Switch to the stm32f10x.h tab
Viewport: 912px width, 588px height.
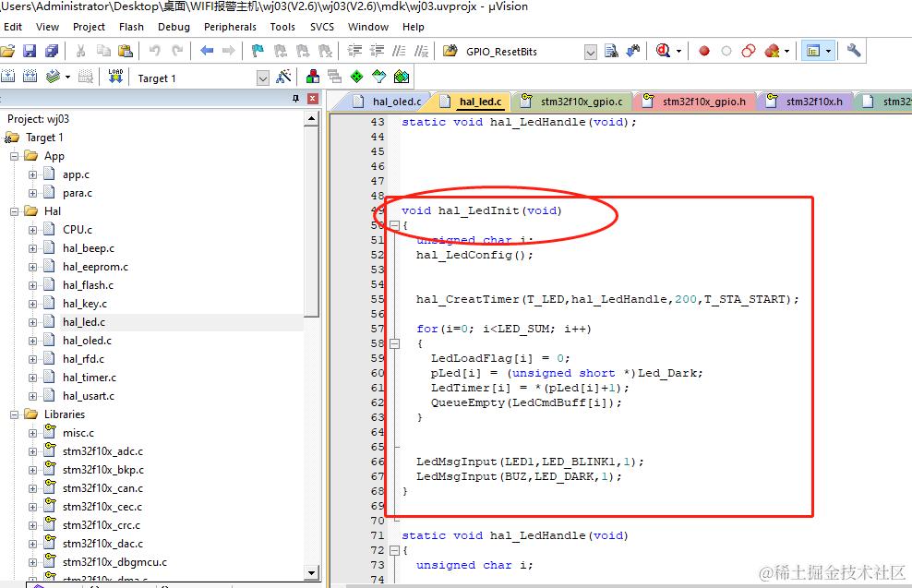click(805, 102)
